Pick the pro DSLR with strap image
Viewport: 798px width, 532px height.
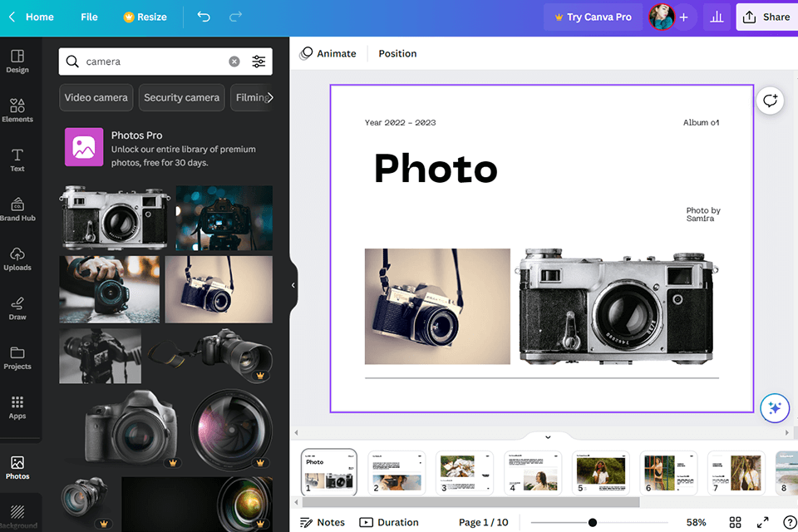coord(209,356)
